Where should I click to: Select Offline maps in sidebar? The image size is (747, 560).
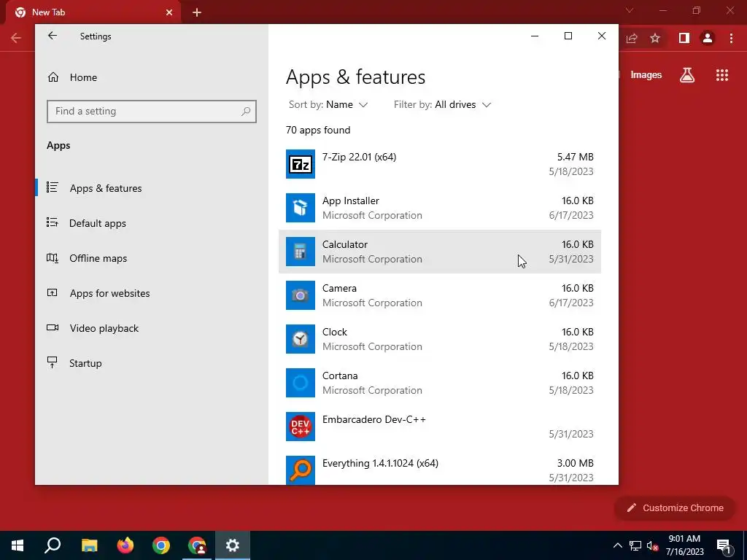152,258
